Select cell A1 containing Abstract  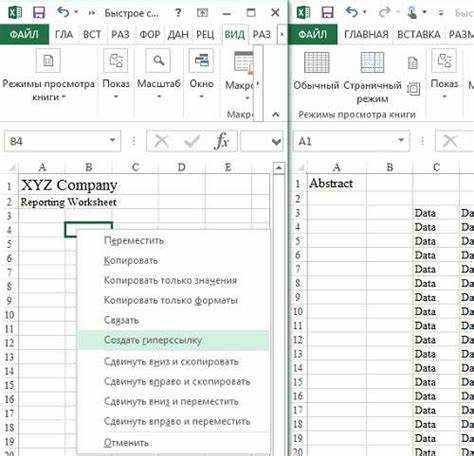pyautogui.click(x=337, y=183)
